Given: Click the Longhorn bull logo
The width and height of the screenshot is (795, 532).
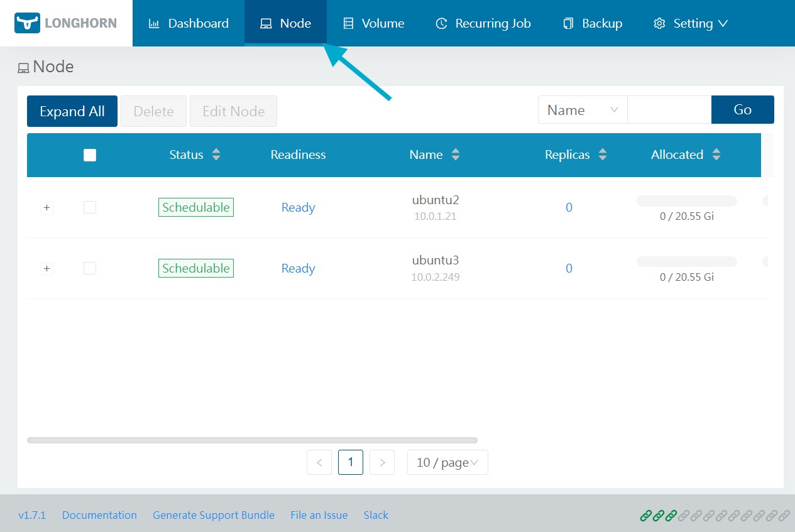Looking at the screenshot, I should tap(27, 23).
